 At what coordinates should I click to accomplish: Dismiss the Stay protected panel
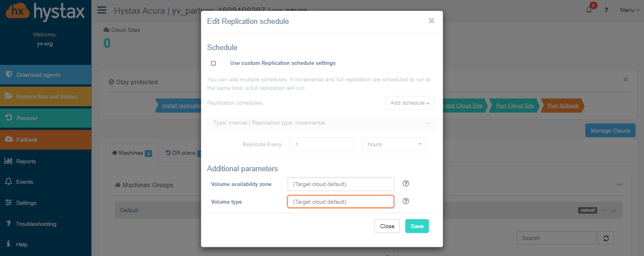(x=626, y=79)
